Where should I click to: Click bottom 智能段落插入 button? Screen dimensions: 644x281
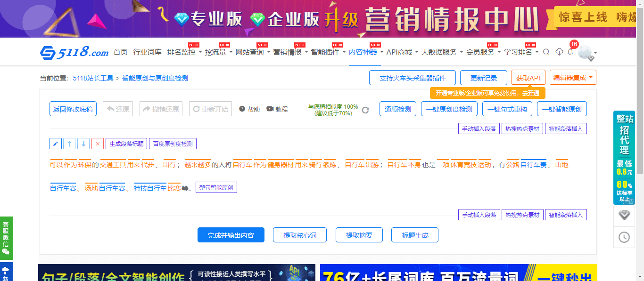tap(566, 215)
